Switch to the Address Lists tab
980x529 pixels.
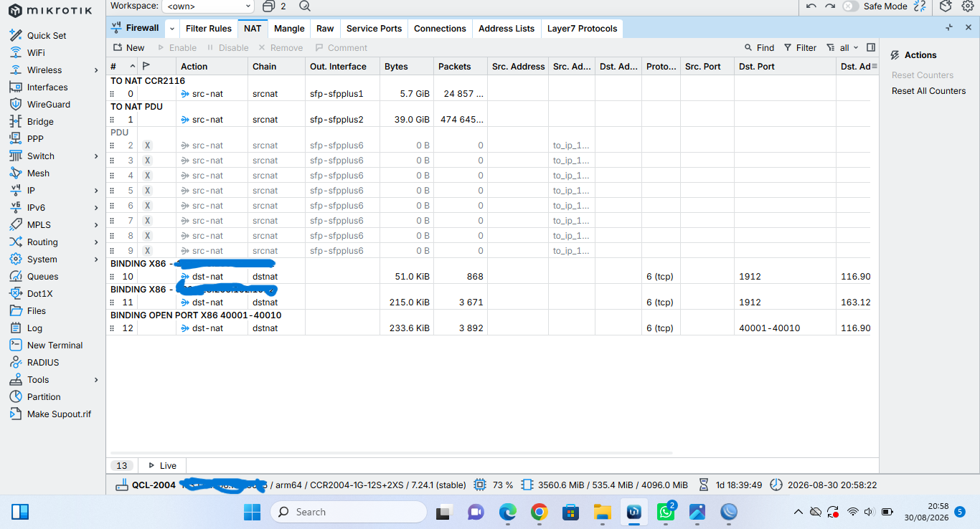point(507,29)
